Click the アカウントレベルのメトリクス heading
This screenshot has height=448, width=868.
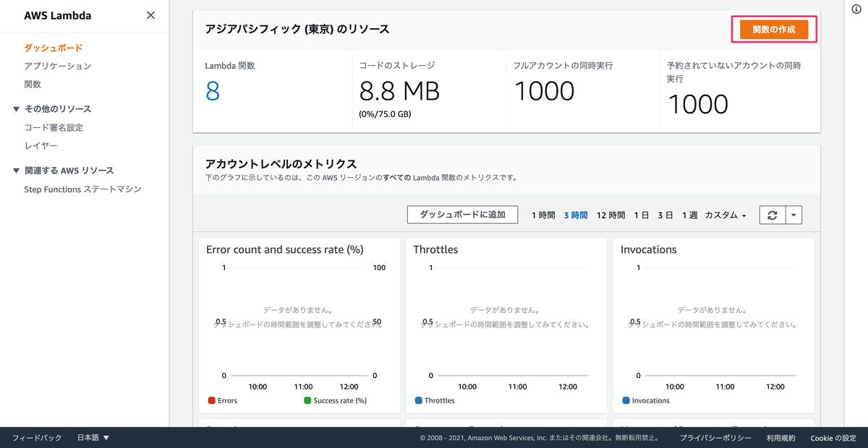(x=281, y=163)
